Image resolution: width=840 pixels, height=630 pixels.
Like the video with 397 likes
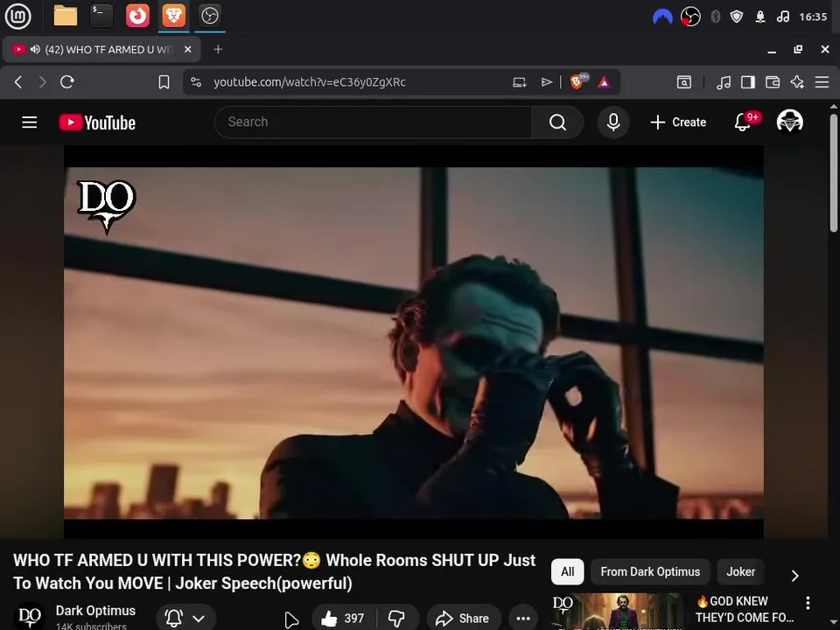tap(345, 619)
